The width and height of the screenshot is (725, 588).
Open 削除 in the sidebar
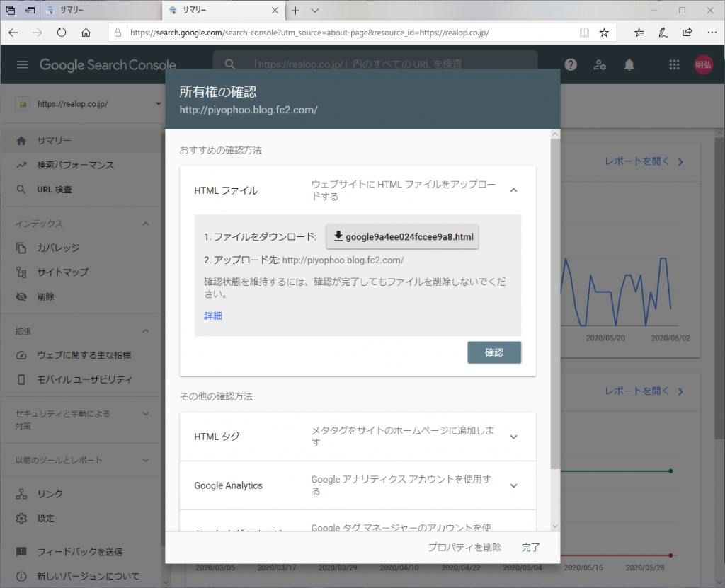(81, 296)
